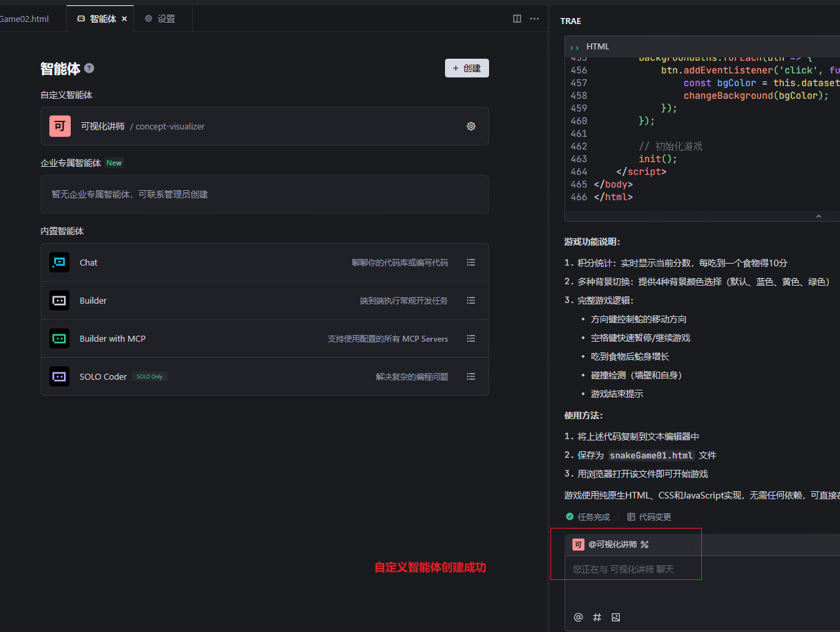Screen dimensions: 840x632
Task: Click the SOLO Coder agent icon
Action: (59, 376)
